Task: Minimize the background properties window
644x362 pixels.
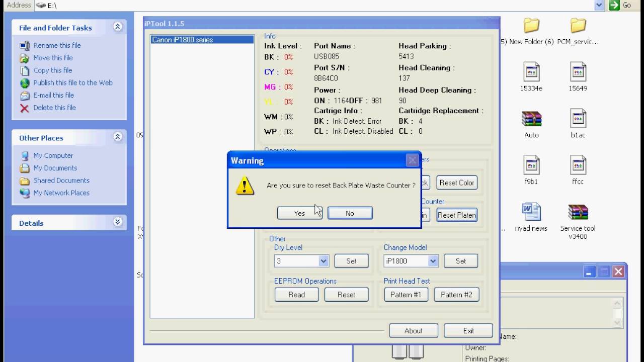Action: pos(590,272)
